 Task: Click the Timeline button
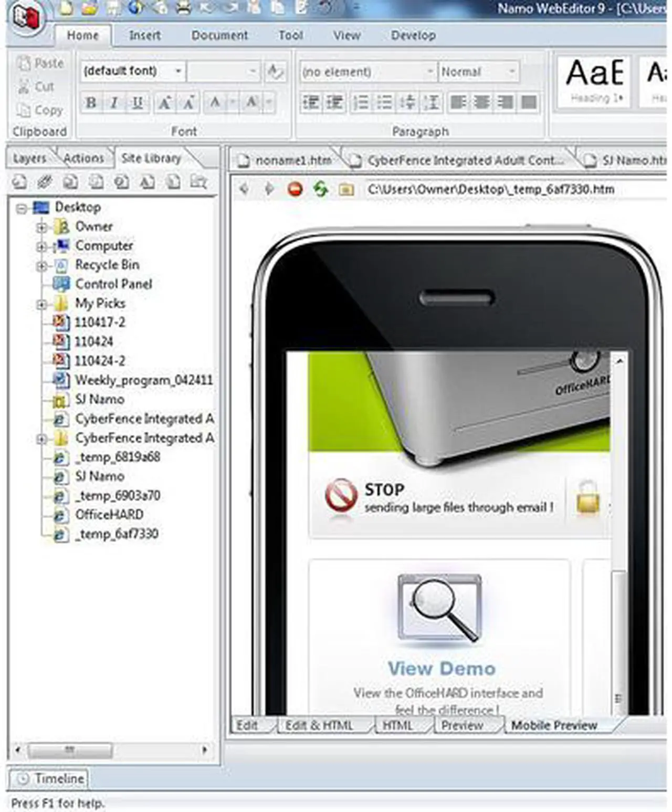point(49,779)
